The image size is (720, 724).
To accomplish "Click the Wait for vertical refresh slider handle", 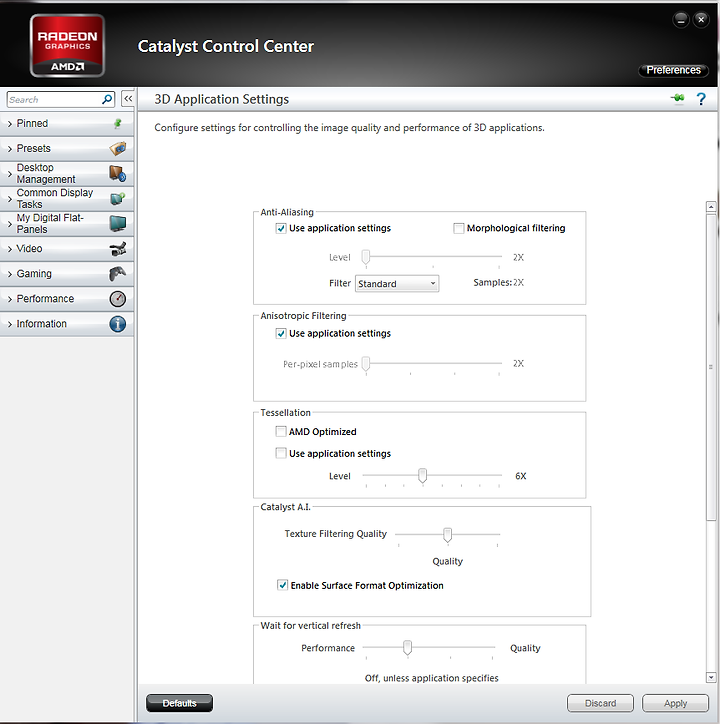I will point(407,647).
